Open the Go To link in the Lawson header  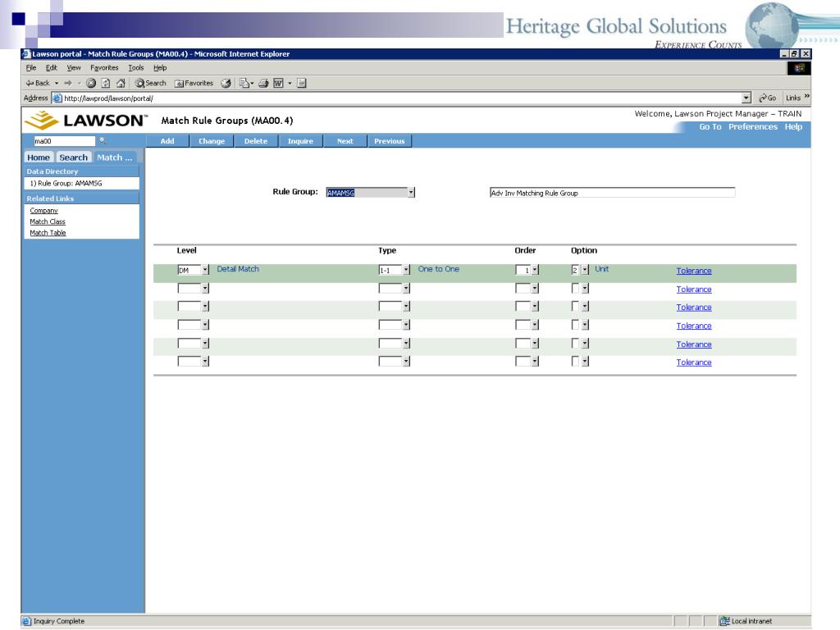coord(710,127)
